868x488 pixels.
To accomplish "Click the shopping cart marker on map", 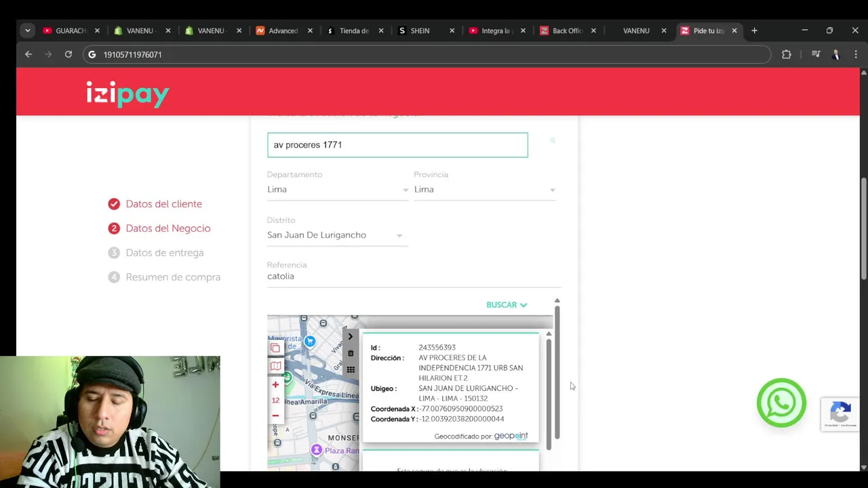I will (310, 341).
